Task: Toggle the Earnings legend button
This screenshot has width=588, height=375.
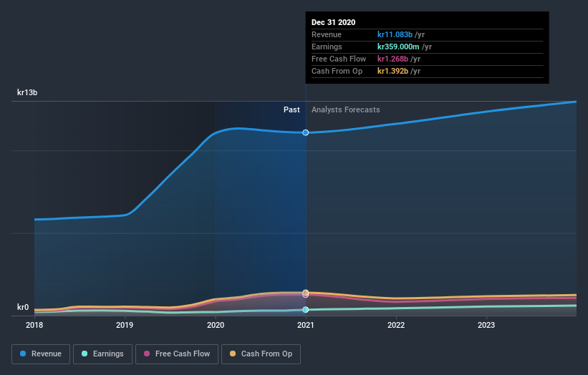Action: [102, 354]
